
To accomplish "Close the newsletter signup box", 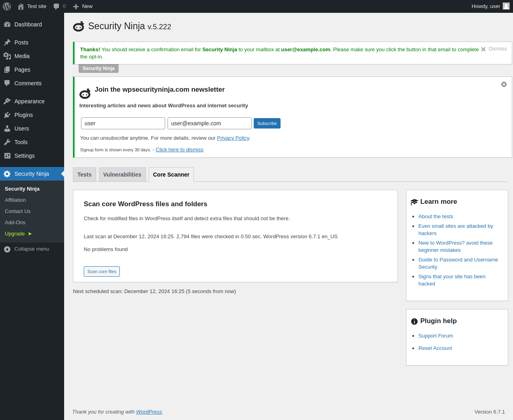I will click(504, 84).
